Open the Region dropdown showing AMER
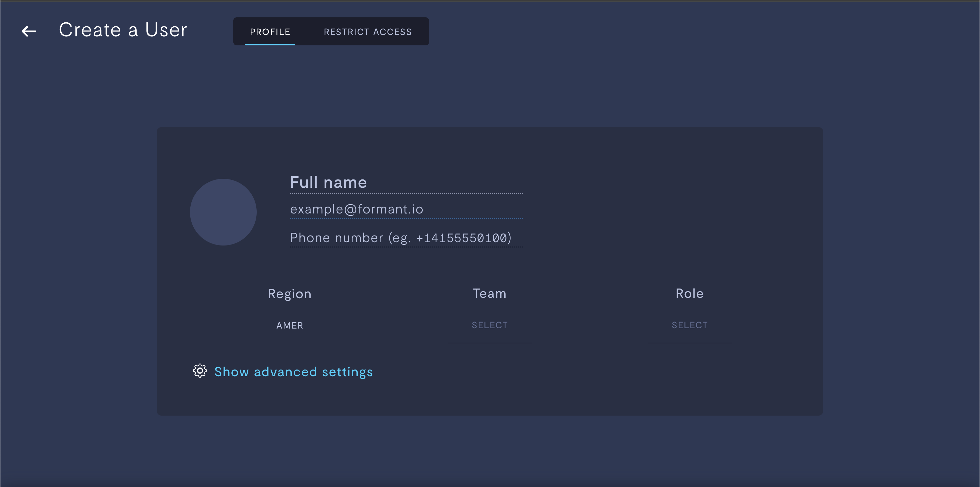This screenshot has height=487, width=980. click(290, 325)
